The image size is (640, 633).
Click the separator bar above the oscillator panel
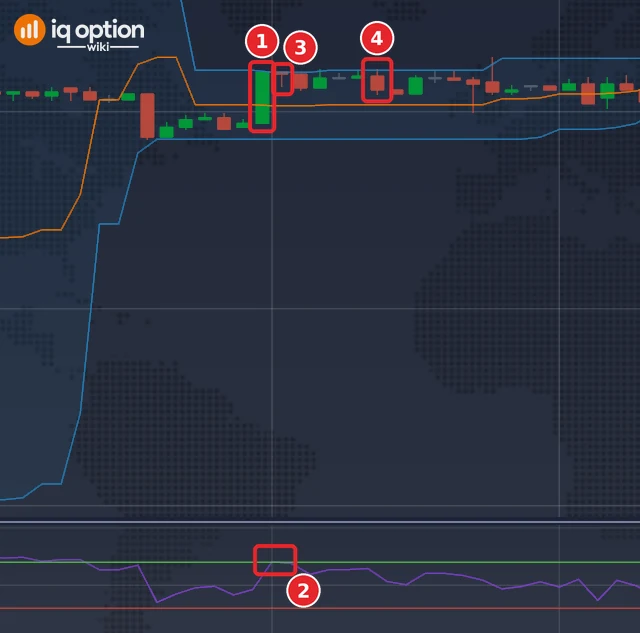click(x=320, y=522)
